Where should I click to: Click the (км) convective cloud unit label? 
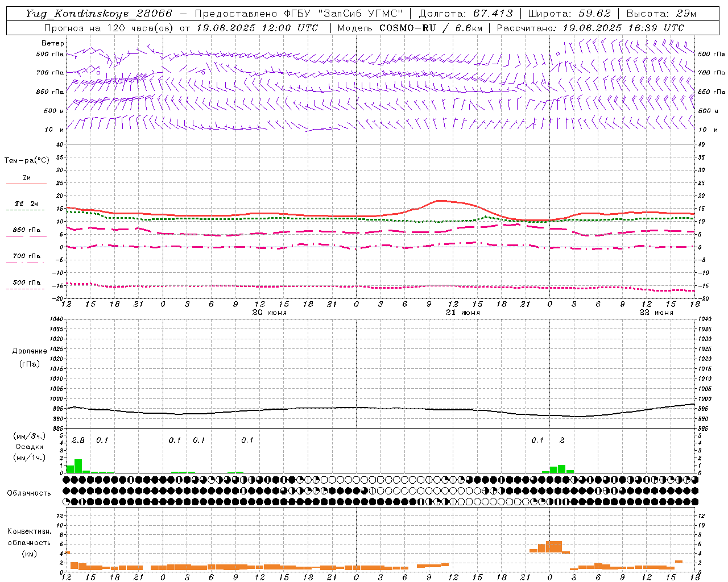point(29,554)
